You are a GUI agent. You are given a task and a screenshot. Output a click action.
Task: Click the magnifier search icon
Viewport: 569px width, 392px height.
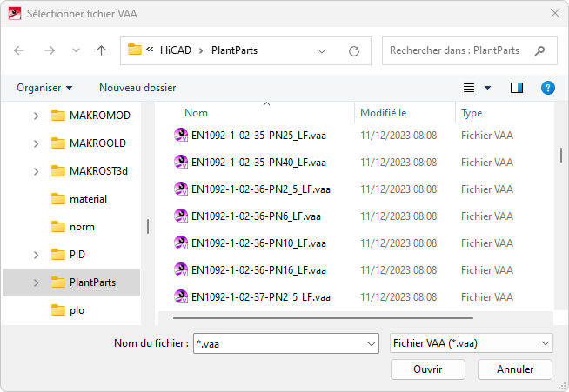pyautogui.click(x=539, y=50)
